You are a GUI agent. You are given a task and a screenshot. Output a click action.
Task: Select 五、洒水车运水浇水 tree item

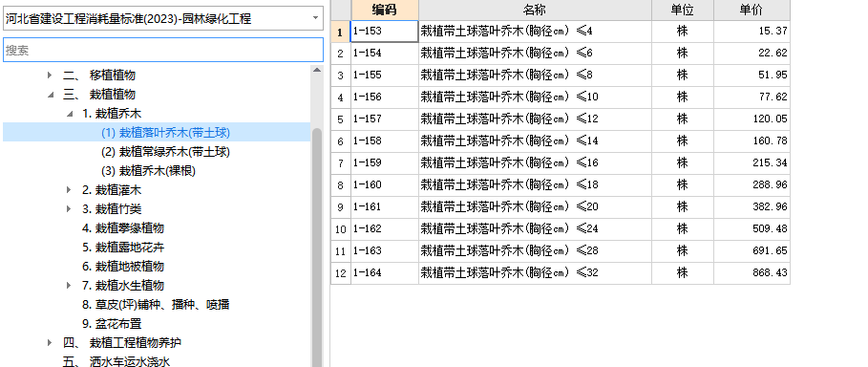(x=116, y=361)
